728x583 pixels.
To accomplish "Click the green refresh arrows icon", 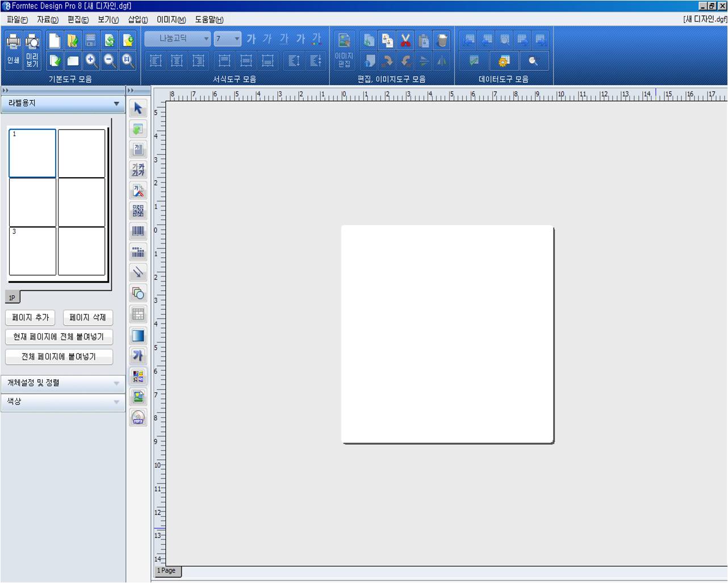I will coord(110,40).
